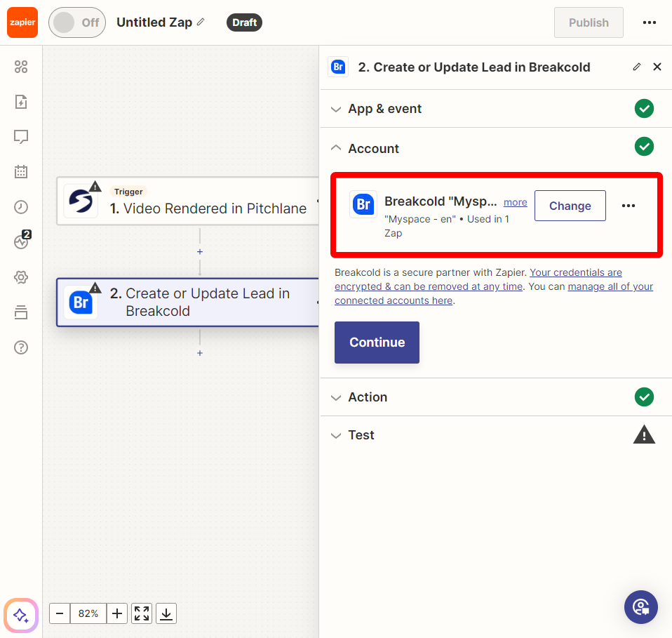Image resolution: width=672 pixels, height=638 pixels.
Task: Expand the App & event section
Action: point(496,109)
